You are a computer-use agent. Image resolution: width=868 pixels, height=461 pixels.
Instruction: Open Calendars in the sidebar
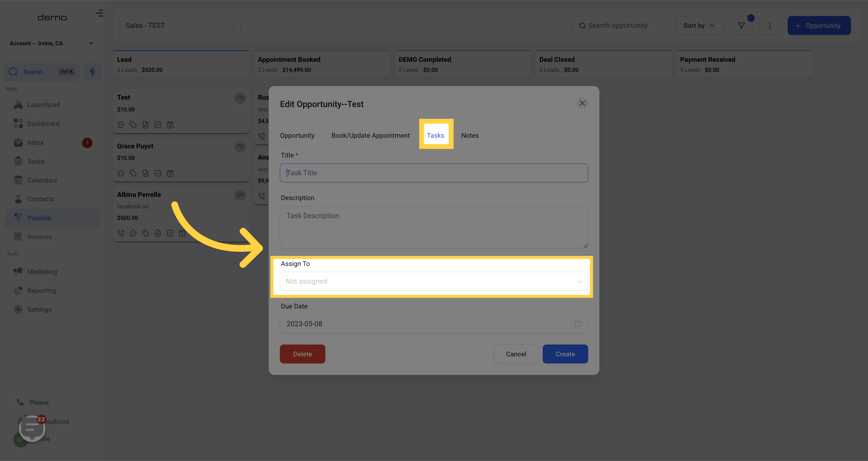coord(42,180)
